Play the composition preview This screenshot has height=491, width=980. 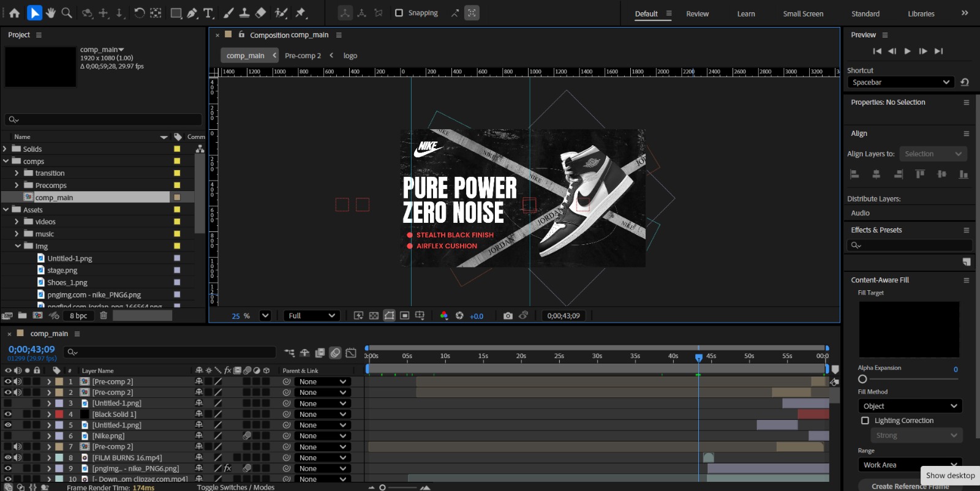pyautogui.click(x=907, y=51)
